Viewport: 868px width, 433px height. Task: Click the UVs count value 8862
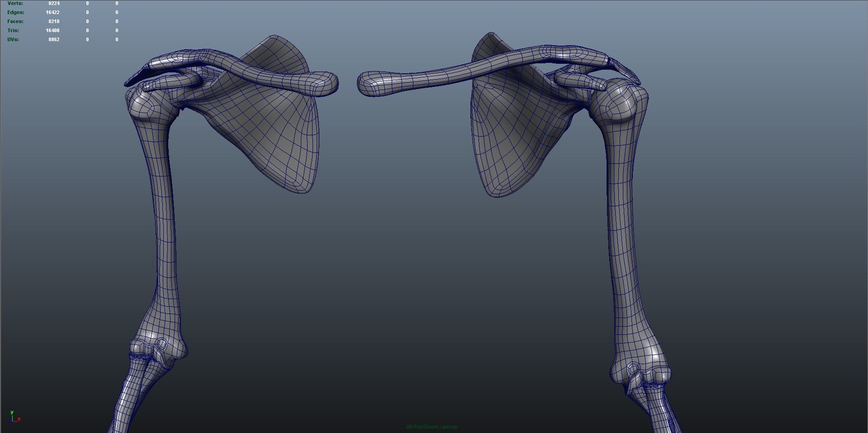coord(53,39)
